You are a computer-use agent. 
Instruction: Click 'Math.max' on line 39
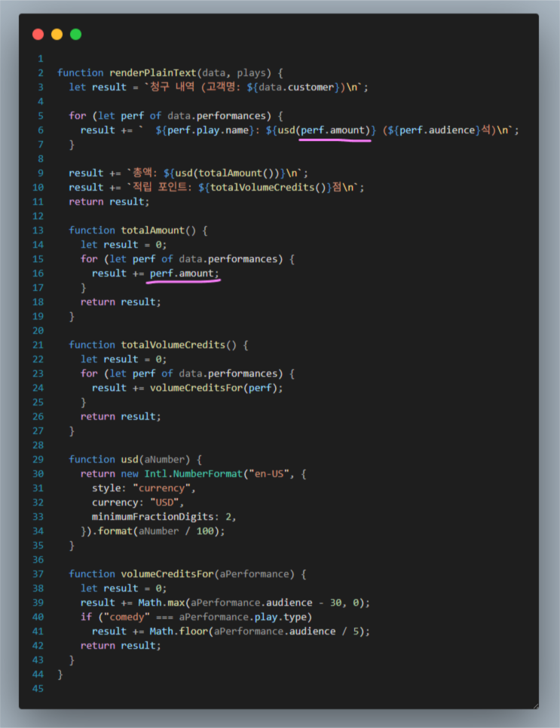161,603
